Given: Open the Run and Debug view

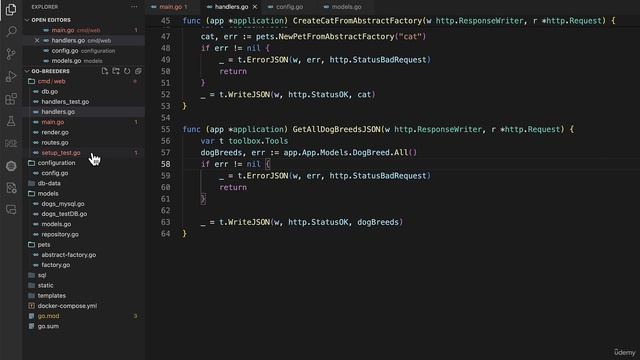Looking at the screenshot, I should 11,76.
